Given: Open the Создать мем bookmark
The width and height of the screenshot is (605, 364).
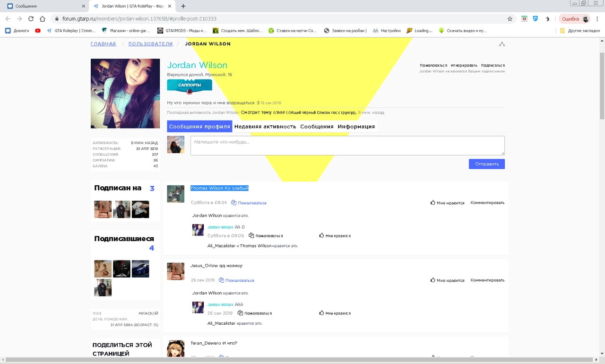Looking at the screenshot, I should [x=238, y=31].
